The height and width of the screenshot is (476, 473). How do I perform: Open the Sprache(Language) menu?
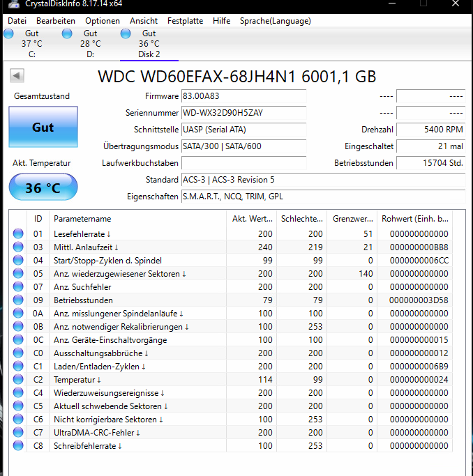pos(276,21)
